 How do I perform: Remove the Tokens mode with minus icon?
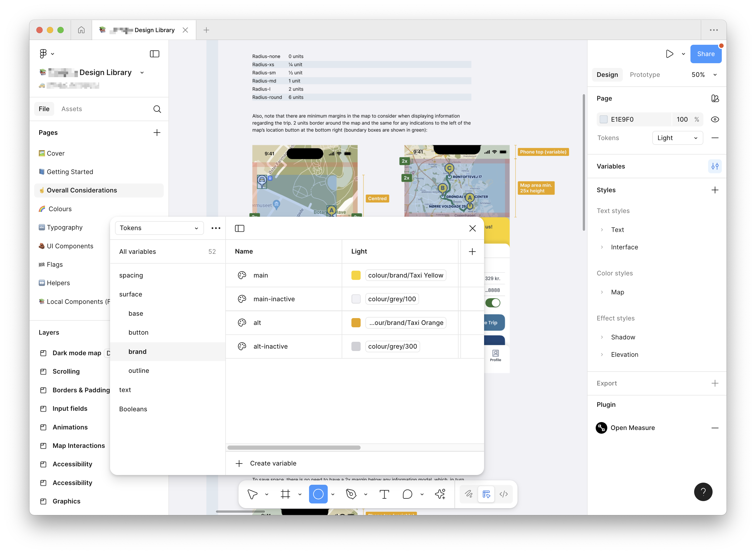tap(715, 138)
